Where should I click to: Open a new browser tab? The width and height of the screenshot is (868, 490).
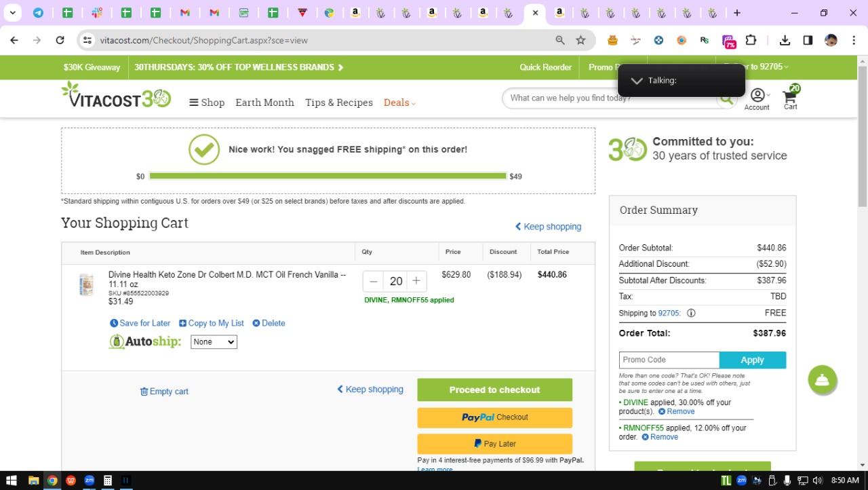[x=737, y=13]
